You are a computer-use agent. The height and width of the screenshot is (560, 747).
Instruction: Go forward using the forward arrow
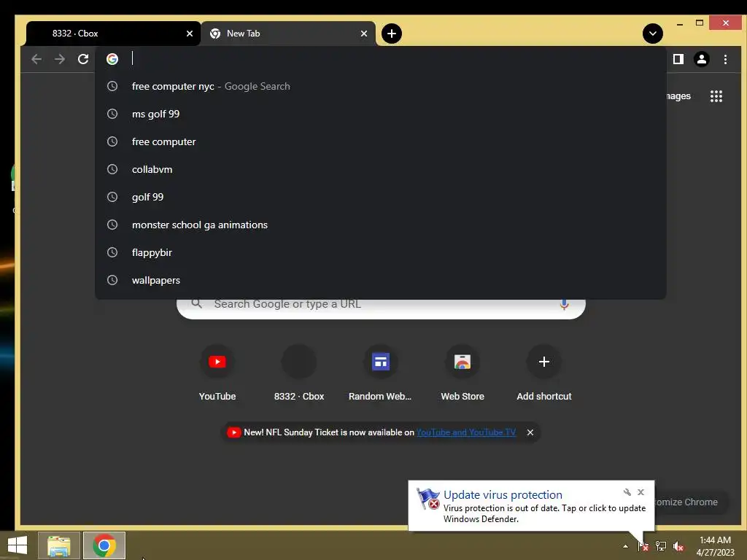click(60, 59)
